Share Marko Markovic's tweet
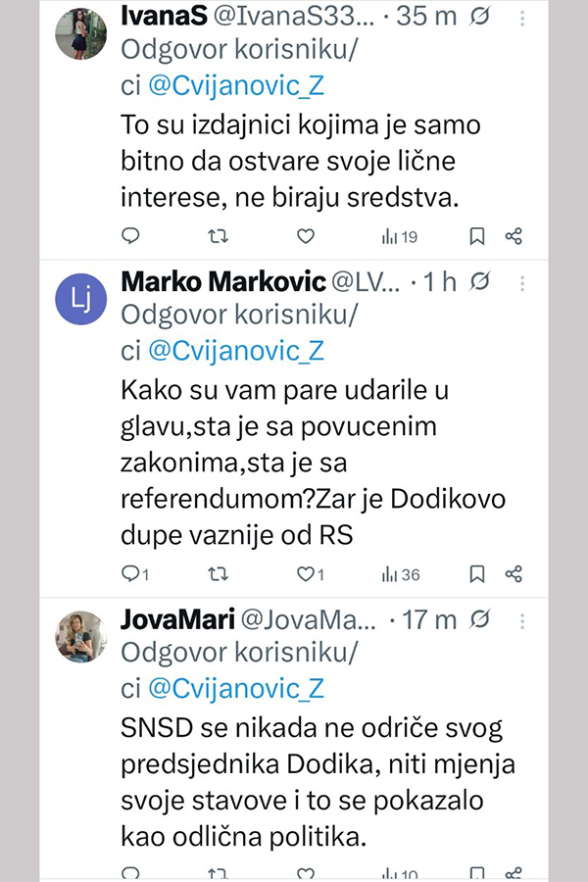Screen dimensions: 588x882 tap(514, 573)
